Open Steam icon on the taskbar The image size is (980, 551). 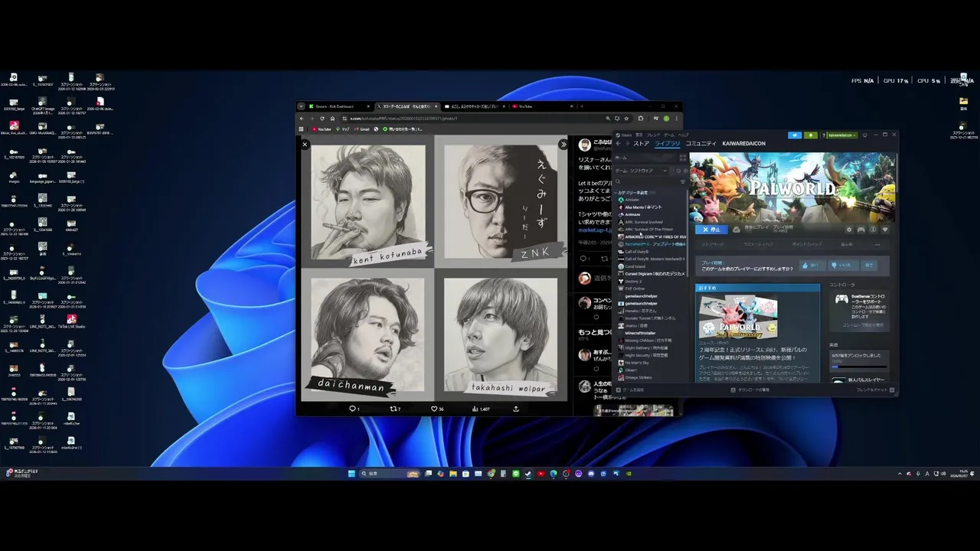point(528,474)
